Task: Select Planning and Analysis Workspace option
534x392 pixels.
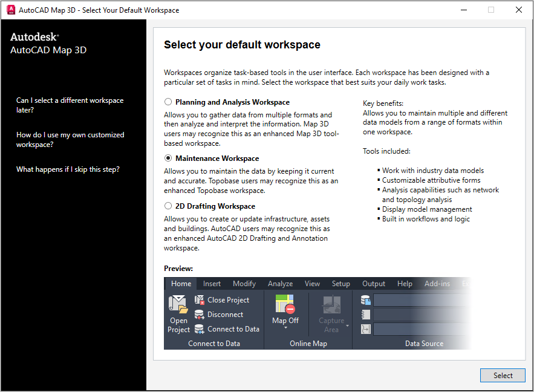Action: pos(168,102)
